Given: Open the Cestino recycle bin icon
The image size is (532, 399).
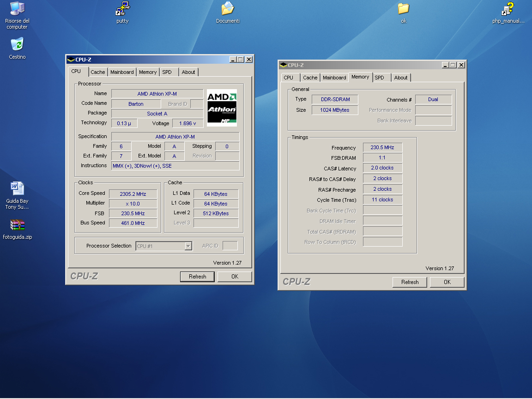Looking at the screenshot, I should click(17, 48).
